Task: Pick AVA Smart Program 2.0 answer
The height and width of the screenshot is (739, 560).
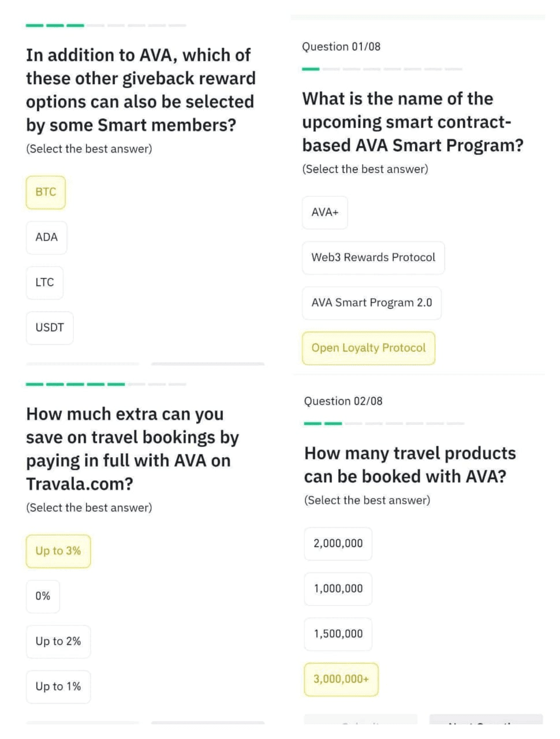Action: (x=371, y=303)
